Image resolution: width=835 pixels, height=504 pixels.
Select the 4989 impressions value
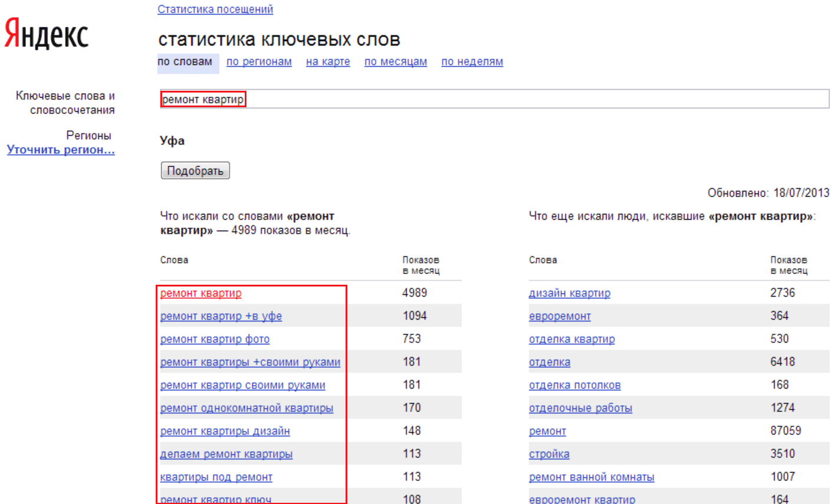pos(415,293)
